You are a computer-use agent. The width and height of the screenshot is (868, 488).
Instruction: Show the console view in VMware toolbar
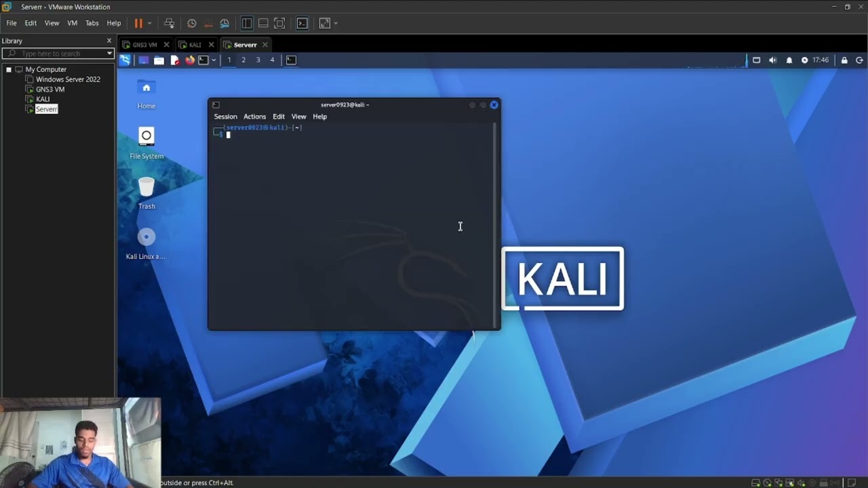point(302,23)
